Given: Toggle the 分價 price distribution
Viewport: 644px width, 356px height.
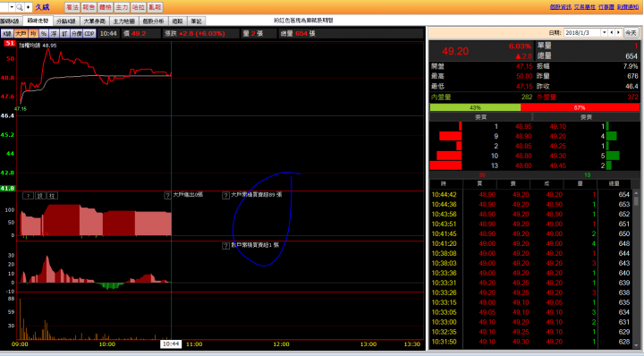Looking at the screenshot, I should [x=76, y=34].
